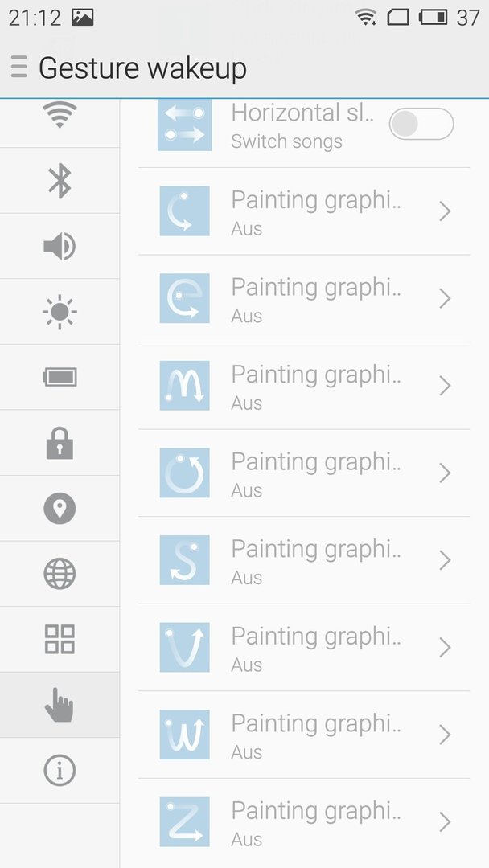Open the apps grid icon
This screenshot has width=489, height=868.
click(60, 640)
